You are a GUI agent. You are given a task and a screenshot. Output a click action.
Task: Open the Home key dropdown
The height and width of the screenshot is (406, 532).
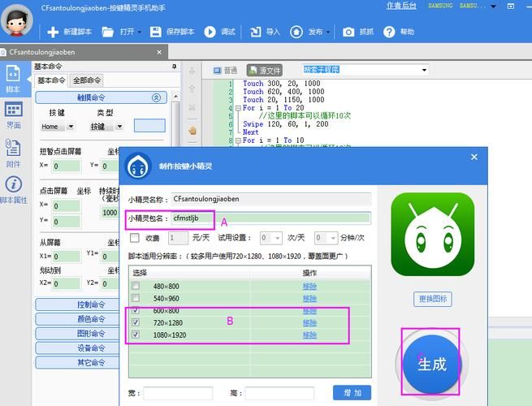tap(71, 127)
